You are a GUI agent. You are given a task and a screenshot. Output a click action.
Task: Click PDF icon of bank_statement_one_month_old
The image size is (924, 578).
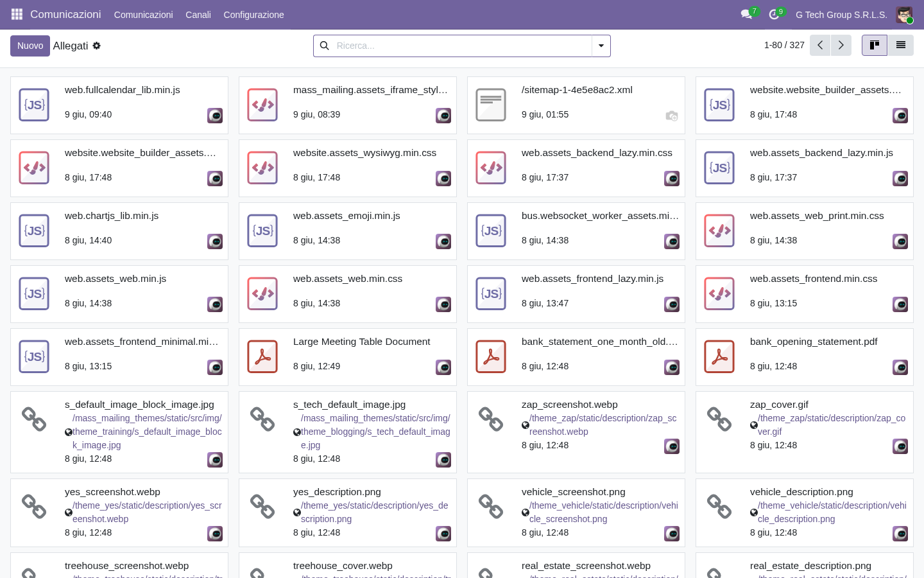(491, 356)
